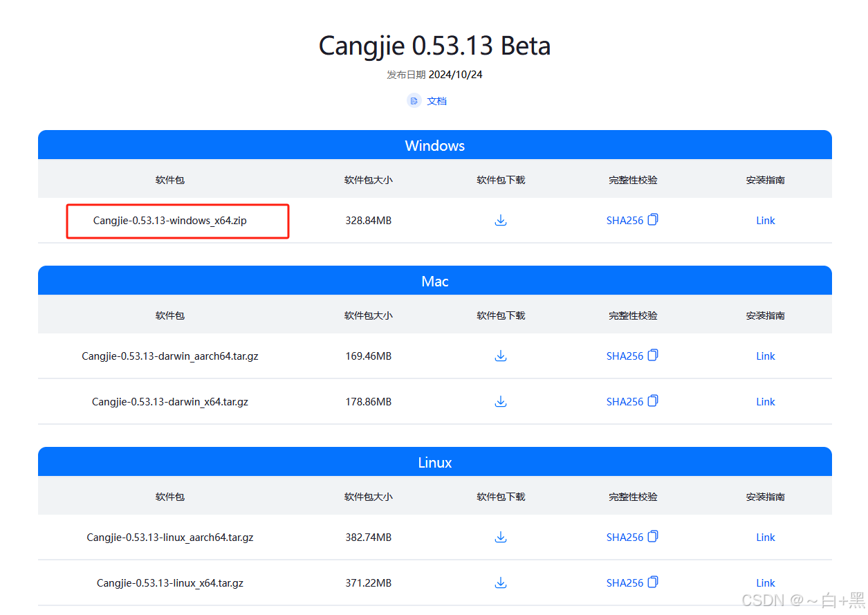
Task: Click 软件包 column header in Mac table
Action: (170, 315)
